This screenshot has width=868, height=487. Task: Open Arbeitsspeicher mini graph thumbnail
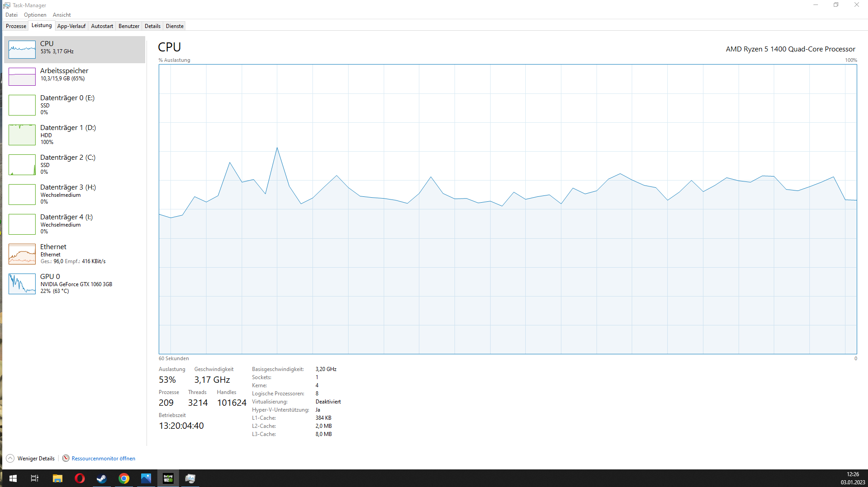(22, 77)
